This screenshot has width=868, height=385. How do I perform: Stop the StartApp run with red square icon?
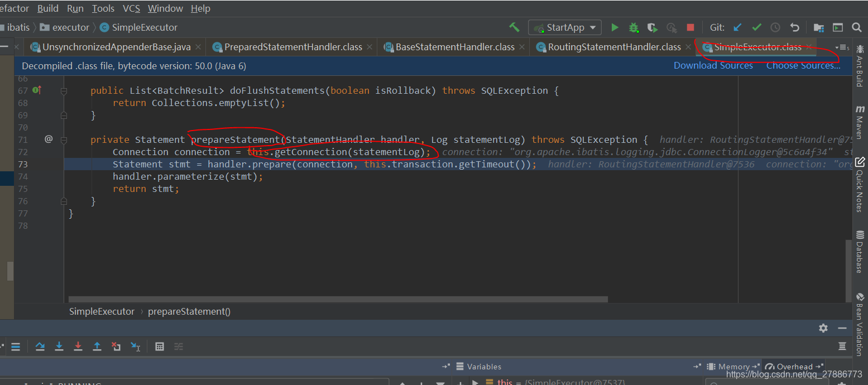coord(690,27)
